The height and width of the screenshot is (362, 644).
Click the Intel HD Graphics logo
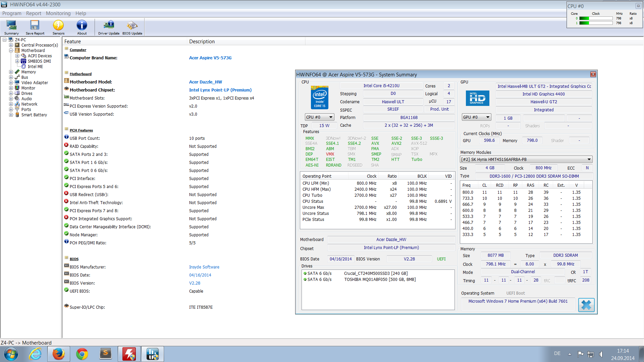point(477,99)
